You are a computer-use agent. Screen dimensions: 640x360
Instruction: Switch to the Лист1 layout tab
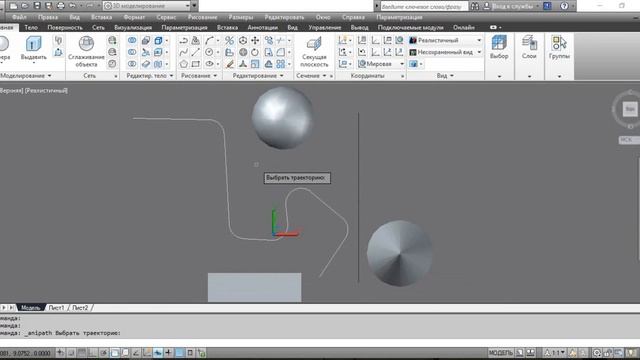[56, 308]
